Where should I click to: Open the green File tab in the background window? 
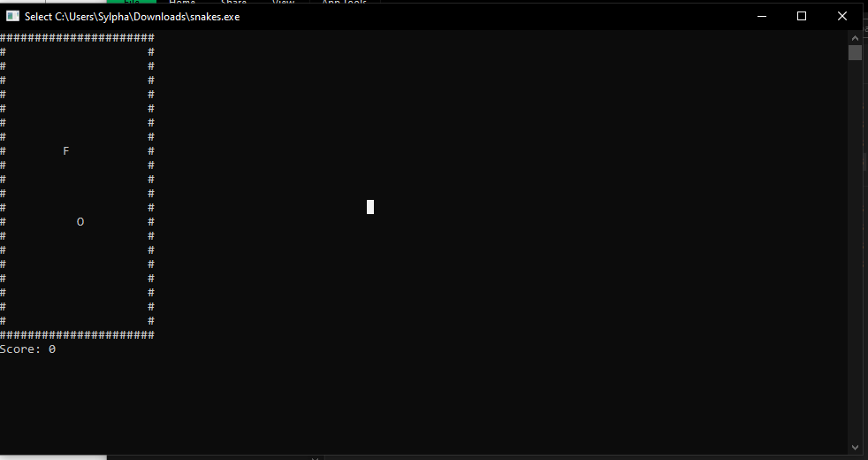pyautogui.click(x=132, y=3)
